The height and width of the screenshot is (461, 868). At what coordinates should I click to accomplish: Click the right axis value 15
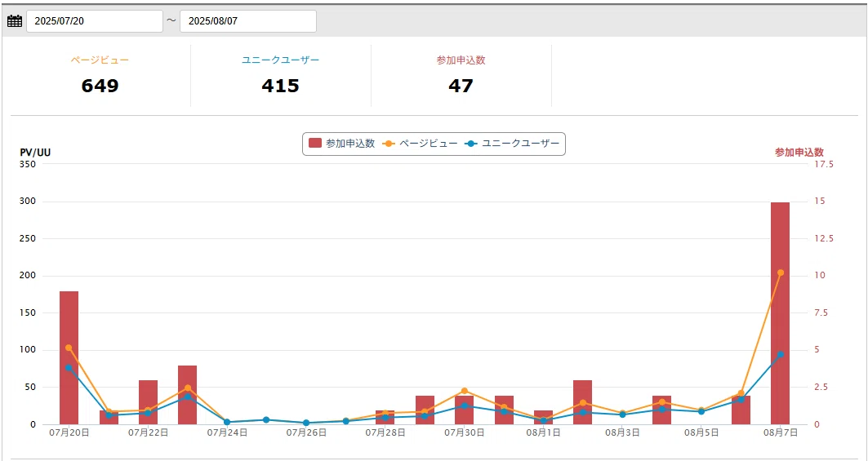(819, 202)
